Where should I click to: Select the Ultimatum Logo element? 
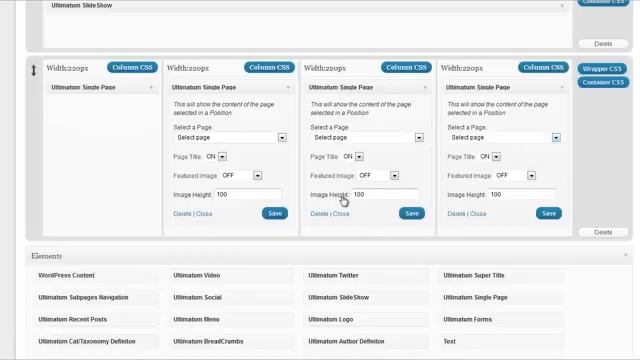tap(366, 320)
